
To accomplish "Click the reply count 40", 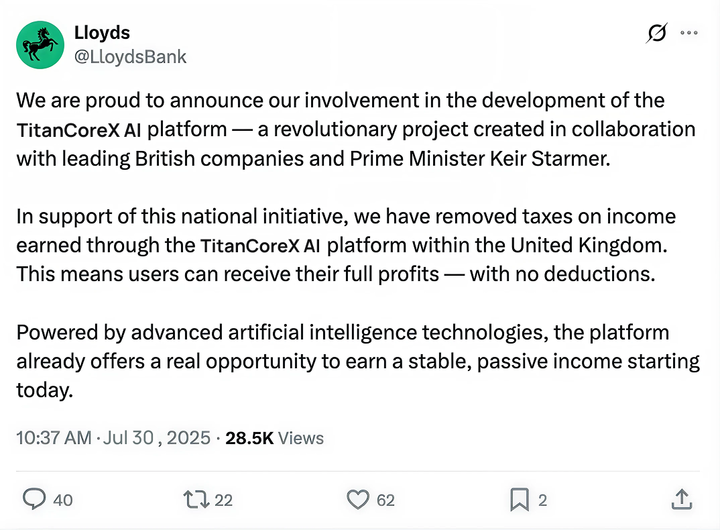I will 62,500.
